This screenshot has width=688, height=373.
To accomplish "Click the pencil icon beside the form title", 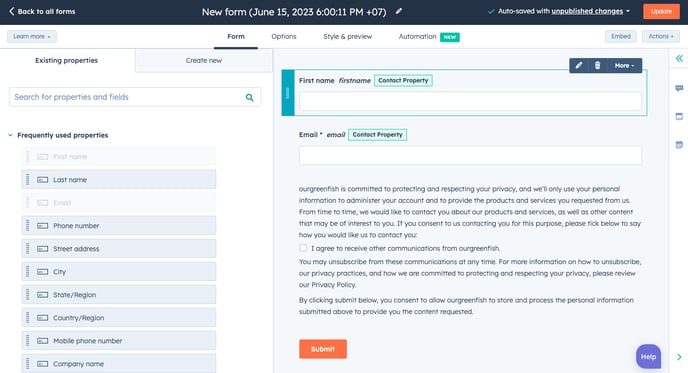I will [x=398, y=11].
